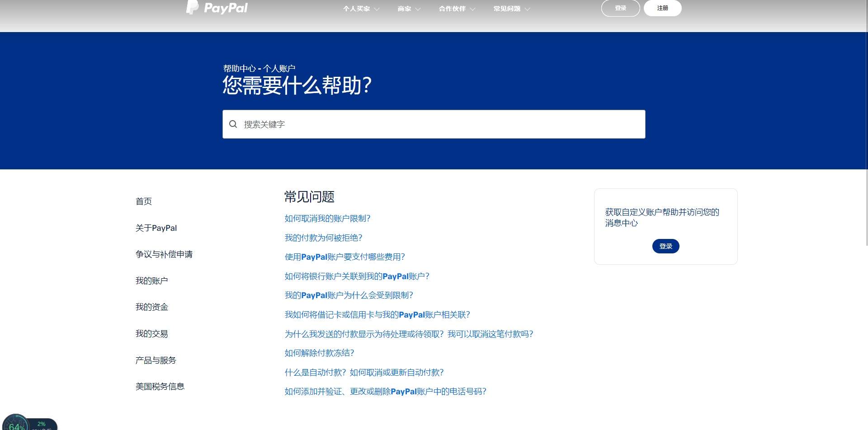Open link 什么是自动付款?
The height and width of the screenshot is (430, 868).
(x=364, y=373)
